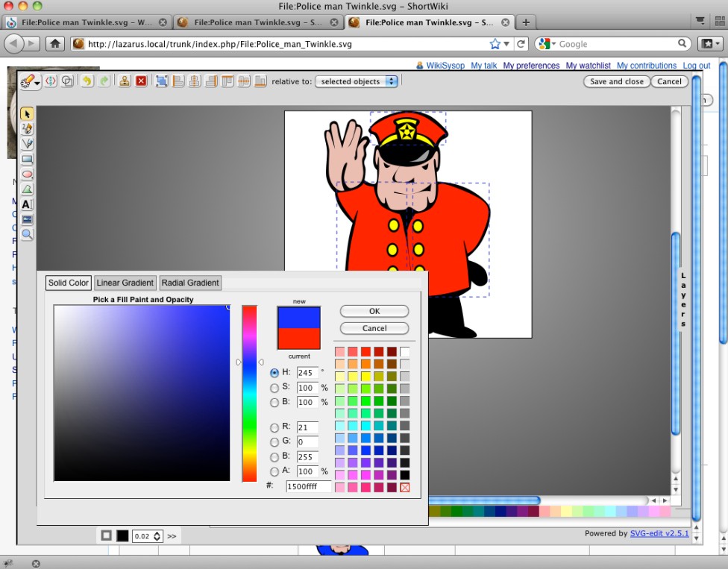Adjust the stroke width stepper arrows

click(x=157, y=536)
